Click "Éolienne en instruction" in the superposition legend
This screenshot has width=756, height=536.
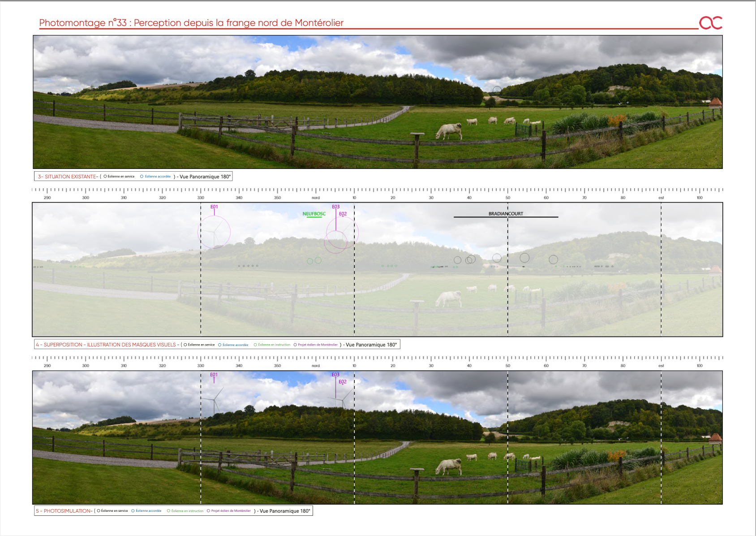pos(274,345)
